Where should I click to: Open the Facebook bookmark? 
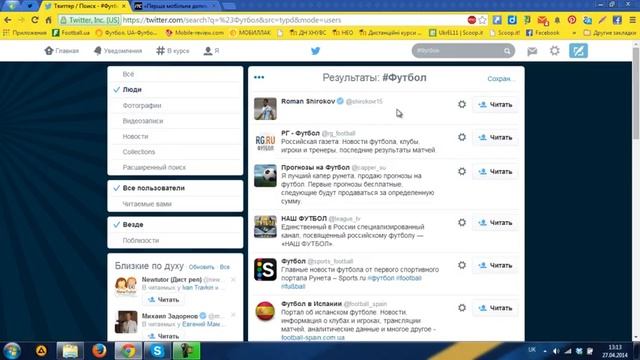pyautogui.click(x=542, y=33)
